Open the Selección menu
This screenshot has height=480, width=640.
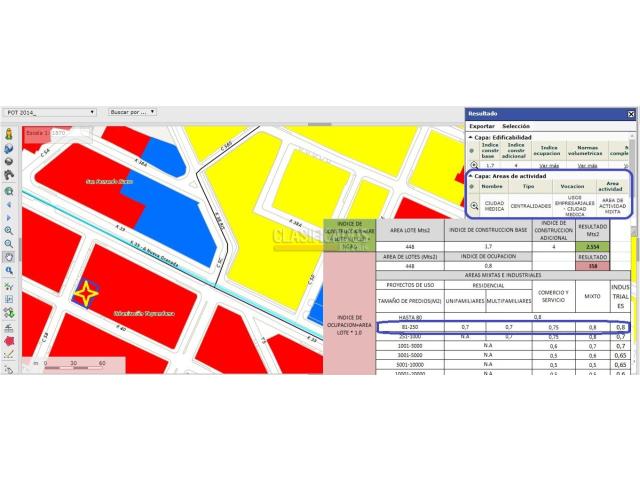click(516, 126)
